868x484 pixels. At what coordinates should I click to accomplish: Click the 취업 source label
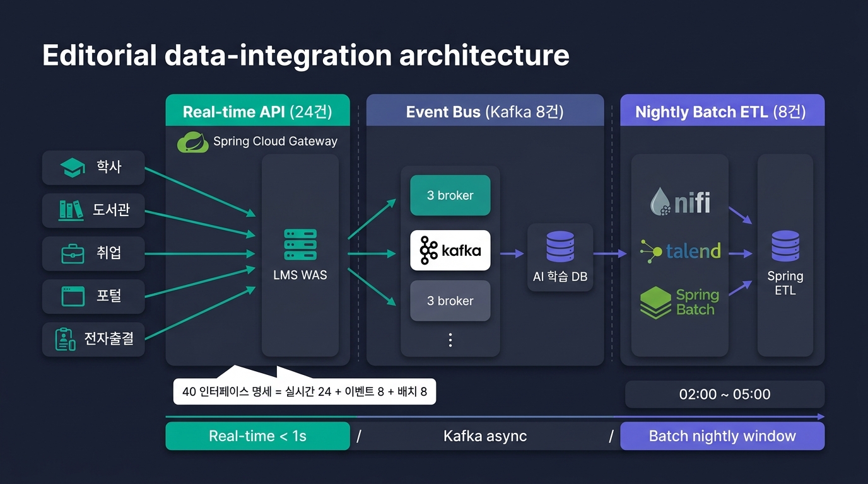[109, 253]
